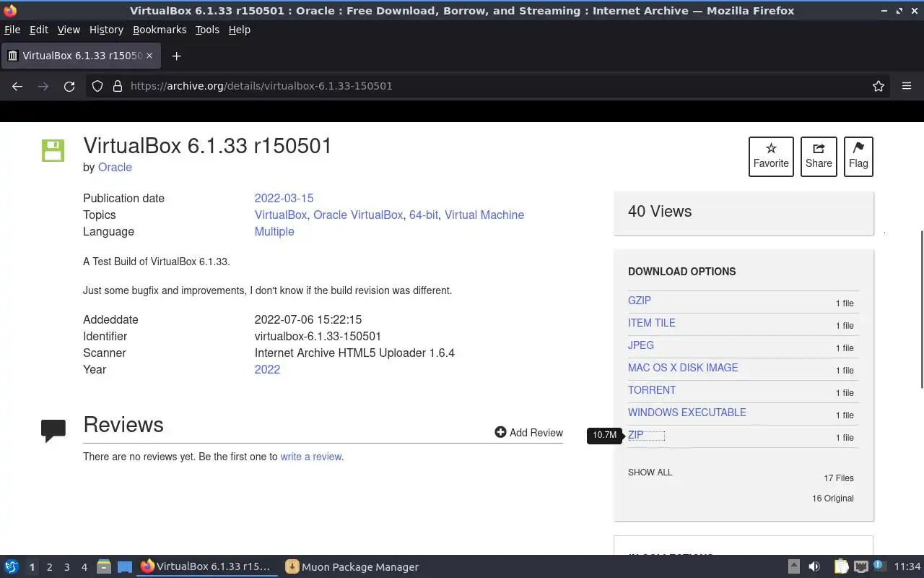This screenshot has width=924, height=578.
Task: Click the Oracle author link
Action: pos(115,167)
